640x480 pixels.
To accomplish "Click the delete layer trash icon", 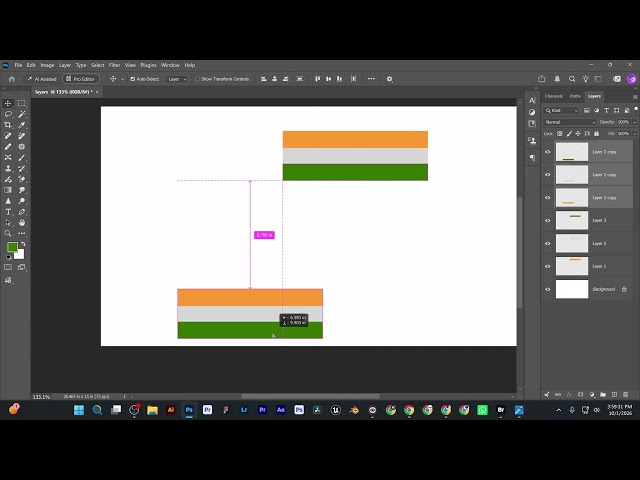I will pos(625,394).
